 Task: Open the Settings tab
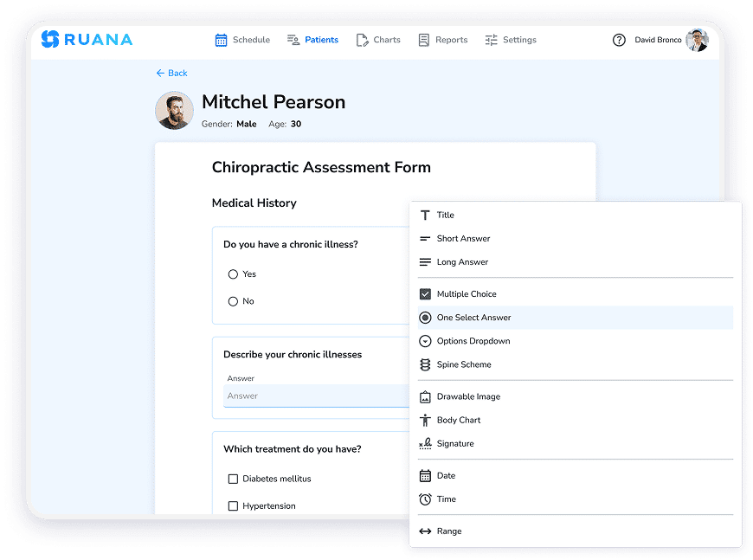[511, 40]
